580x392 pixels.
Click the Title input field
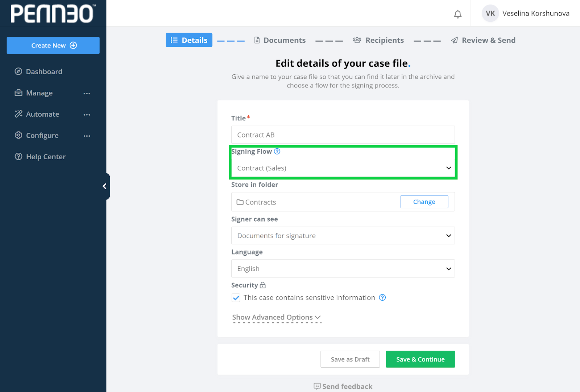(x=343, y=135)
